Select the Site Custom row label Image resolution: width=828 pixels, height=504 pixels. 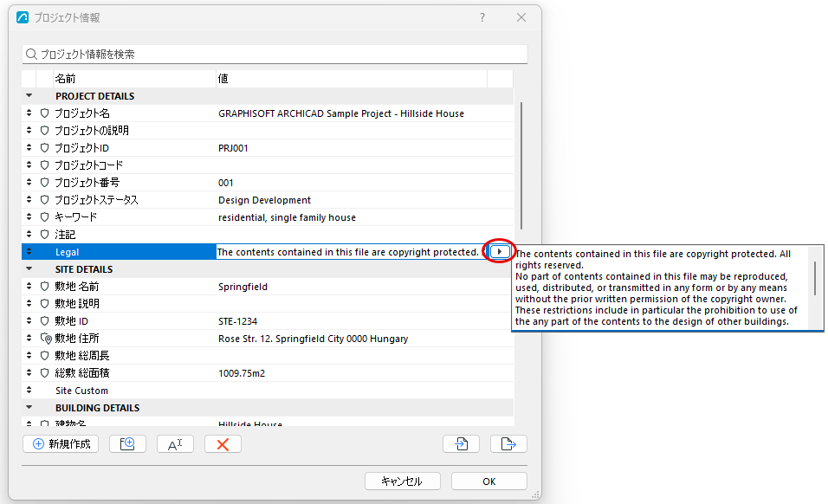pos(82,391)
